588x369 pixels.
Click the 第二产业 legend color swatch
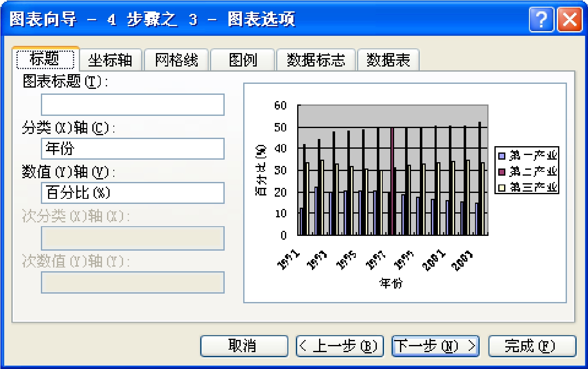point(502,172)
